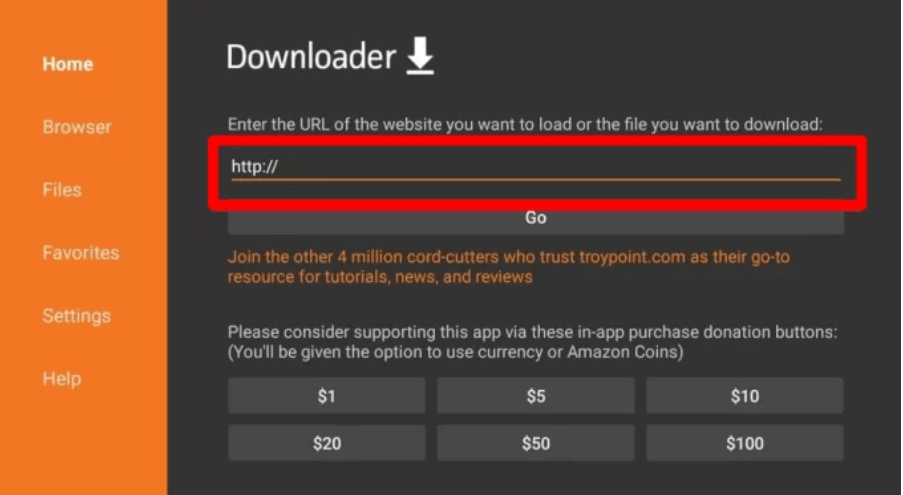Click the 'Enter the URL' instruction label
Image resolution: width=903 pixels, height=495 pixels.
[x=525, y=124]
